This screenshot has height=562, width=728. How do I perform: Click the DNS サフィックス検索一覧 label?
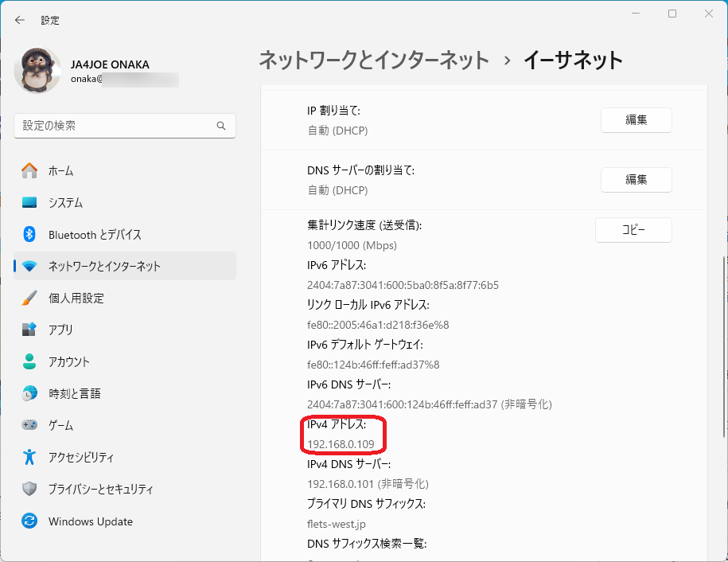(x=367, y=544)
